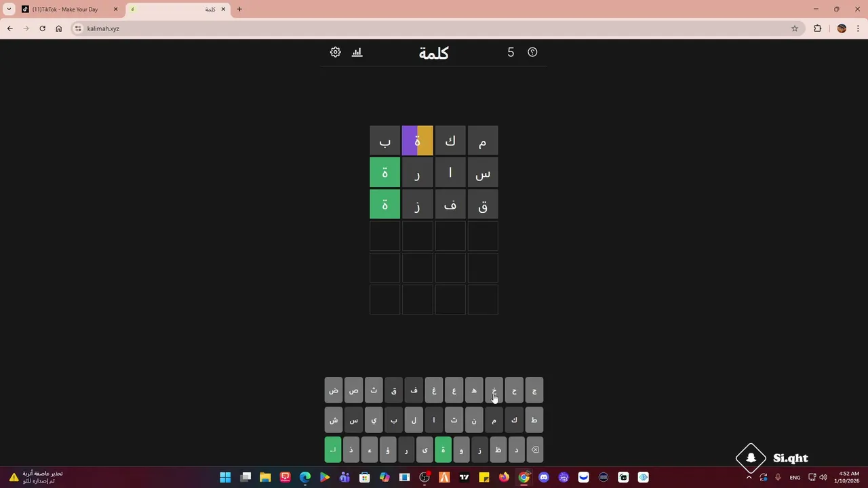Open File Explorer from the taskbar
Viewport: 868px width, 488px height.
click(x=265, y=477)
